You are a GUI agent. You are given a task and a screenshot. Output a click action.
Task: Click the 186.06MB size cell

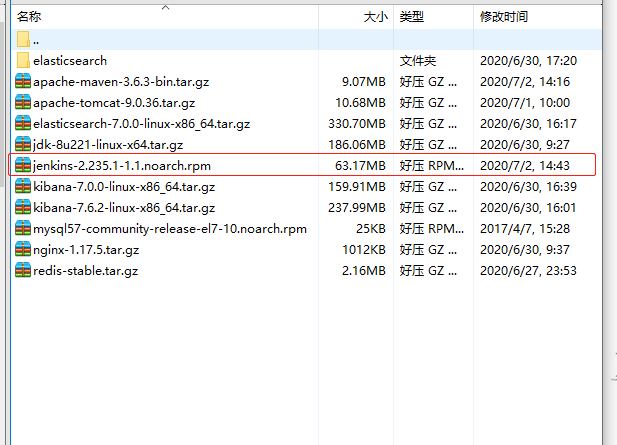[x=357, y=145]
